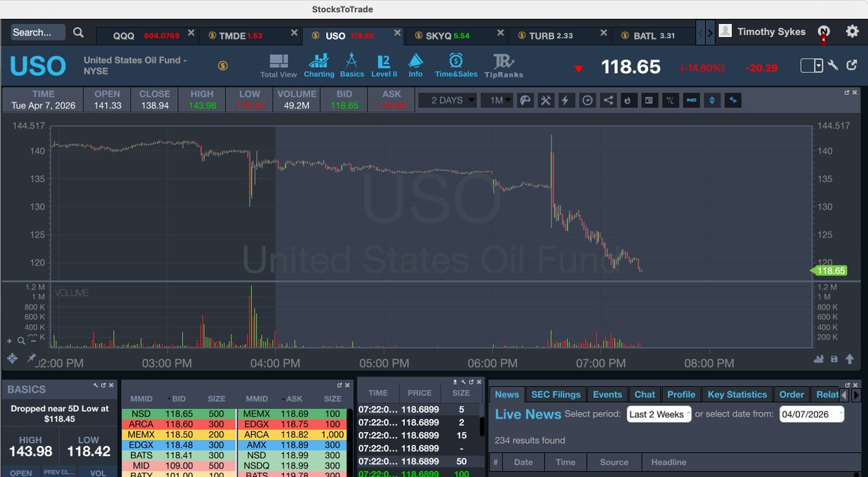Open the TipRanks panel
The height and width of the screenshot is (477, 868).
coord(504,65)
